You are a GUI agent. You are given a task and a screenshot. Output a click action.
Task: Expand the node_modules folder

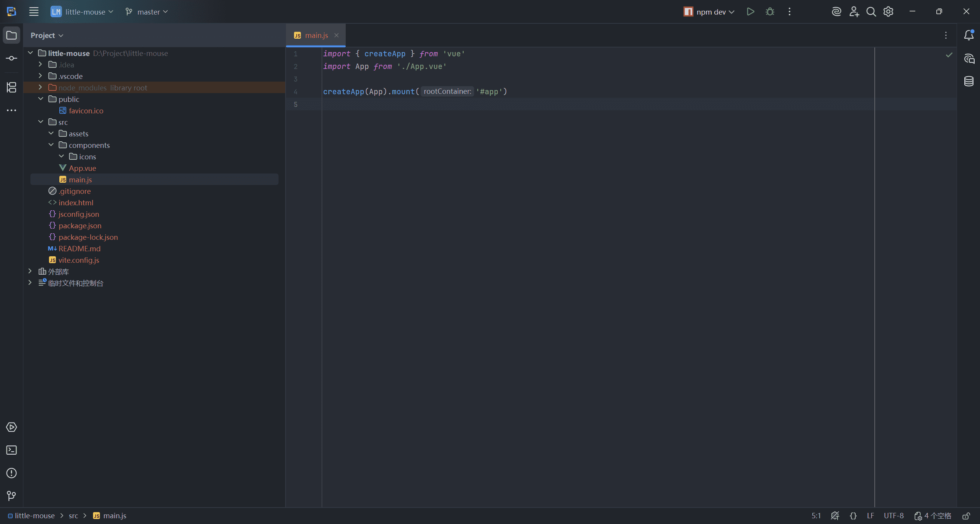coord(40,87)
